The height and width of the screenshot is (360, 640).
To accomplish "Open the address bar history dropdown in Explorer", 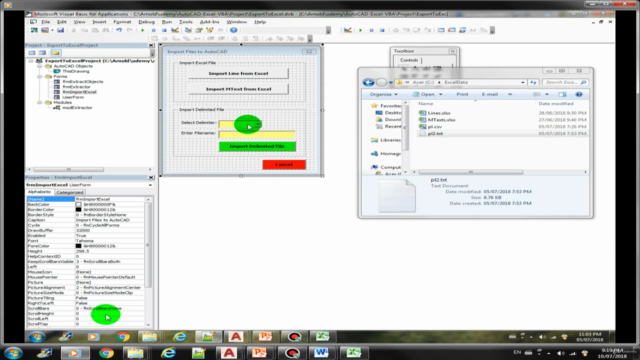I will point(523,82).
